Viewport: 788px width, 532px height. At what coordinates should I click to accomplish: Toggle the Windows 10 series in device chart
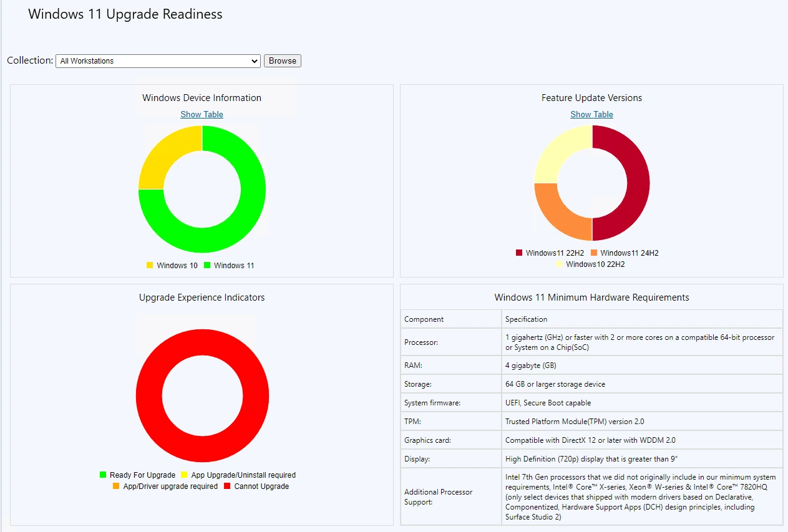point(150,265)
